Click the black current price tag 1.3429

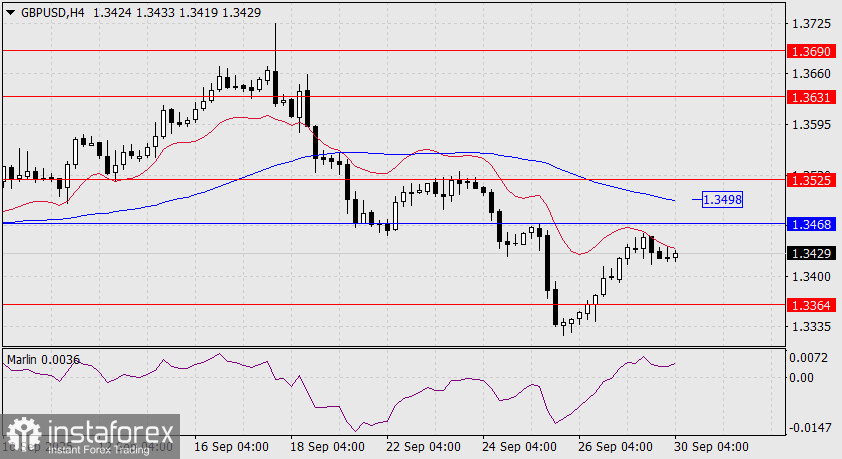(x=811, y=253)
